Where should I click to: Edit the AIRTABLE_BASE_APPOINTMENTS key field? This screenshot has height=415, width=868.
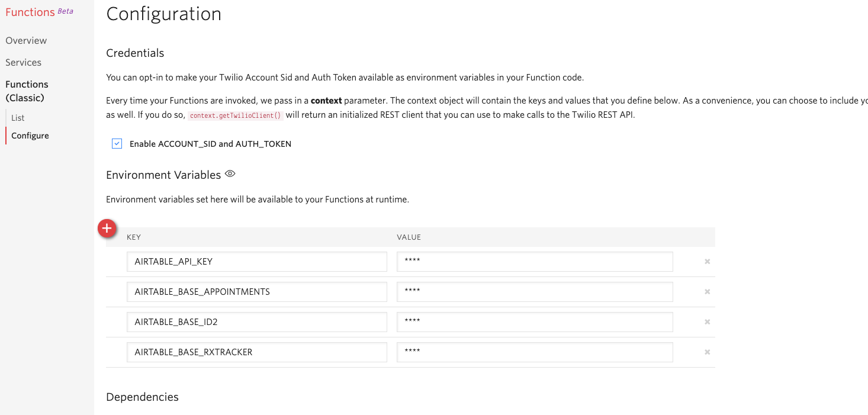(x=257, y=292)
